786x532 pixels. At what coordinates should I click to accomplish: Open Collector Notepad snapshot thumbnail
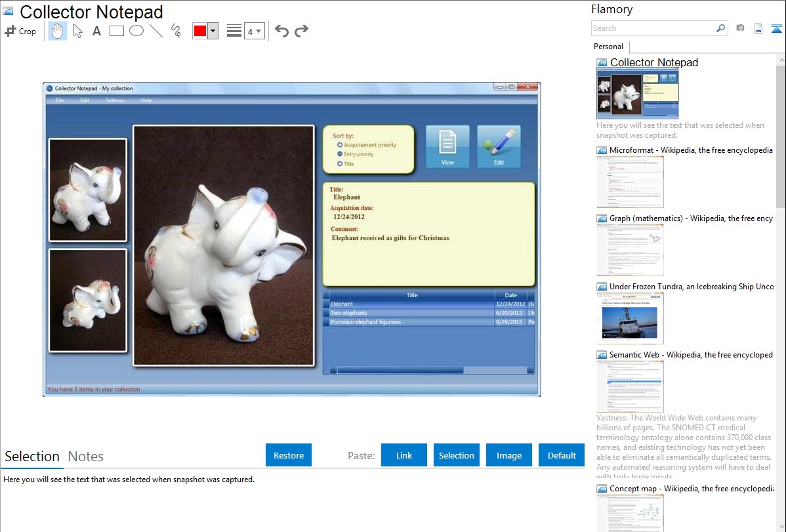coord(638,94)
